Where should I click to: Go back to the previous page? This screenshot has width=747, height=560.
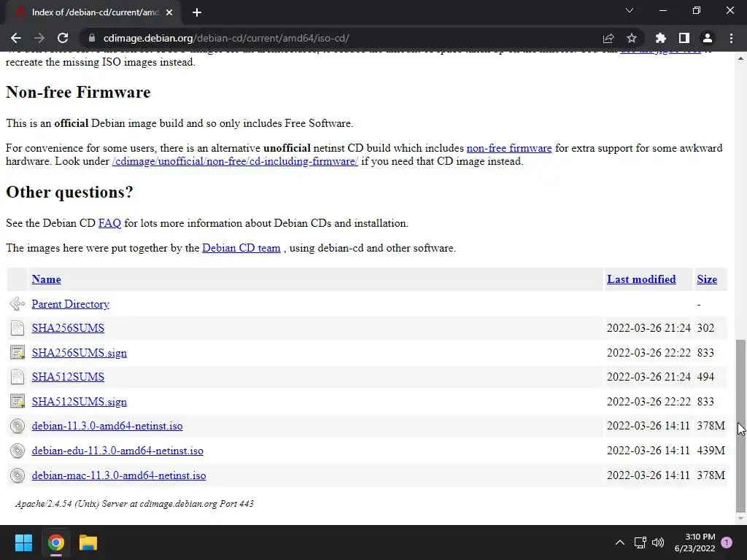click(x=16, y=38)
